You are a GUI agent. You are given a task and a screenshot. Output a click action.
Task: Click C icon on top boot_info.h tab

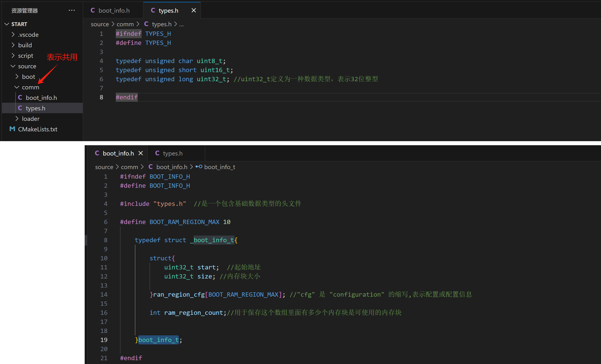93,10
